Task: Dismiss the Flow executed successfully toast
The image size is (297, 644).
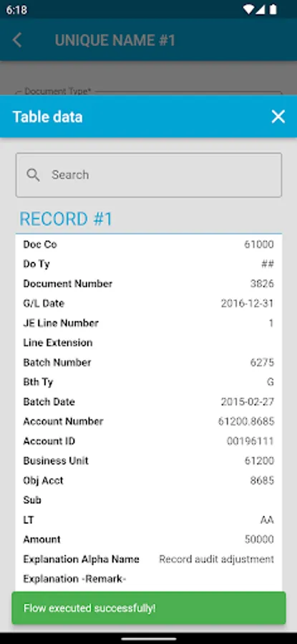Action: [149, 608]
